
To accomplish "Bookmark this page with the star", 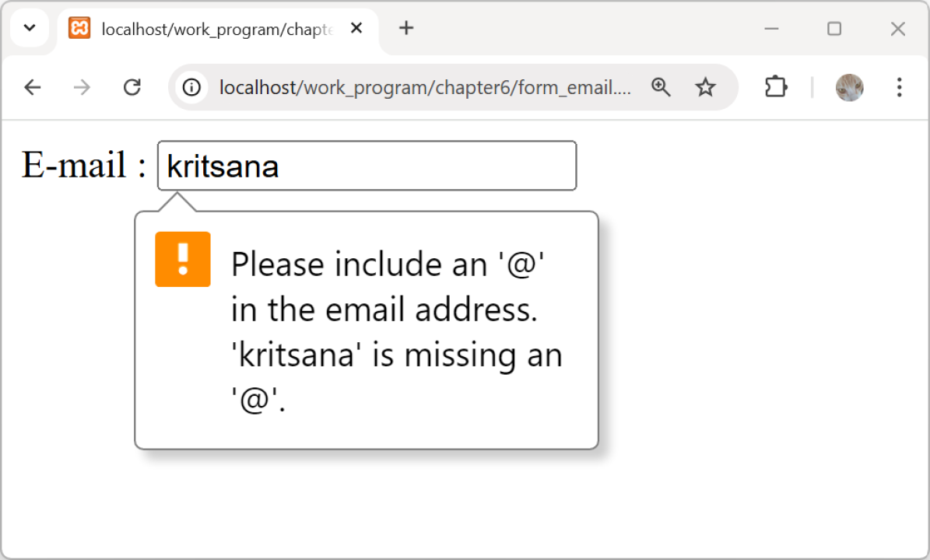I will point(705,87).
